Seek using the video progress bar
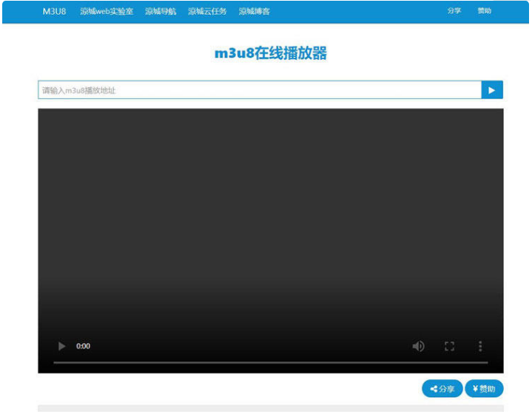532x414 pixels. (x=270, y=362)
